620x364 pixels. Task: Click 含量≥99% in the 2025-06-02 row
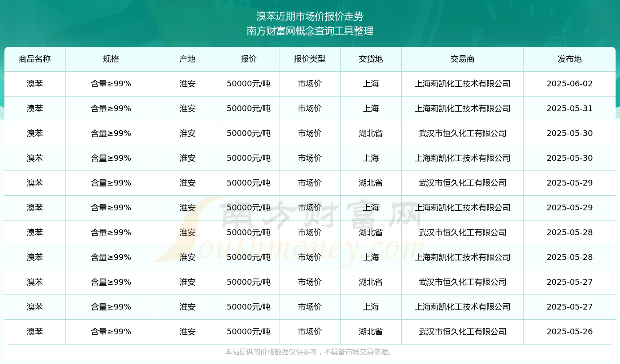tap(111, 84)
